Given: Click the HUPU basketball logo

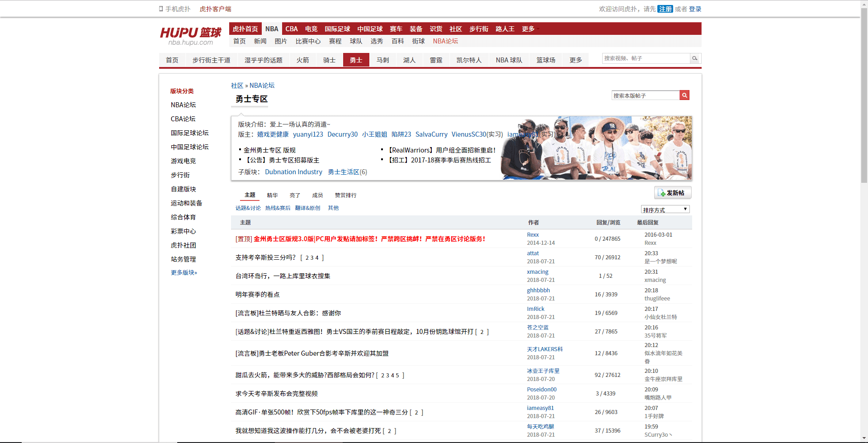Looking at the screenshot, I should (x=191, y=36).
